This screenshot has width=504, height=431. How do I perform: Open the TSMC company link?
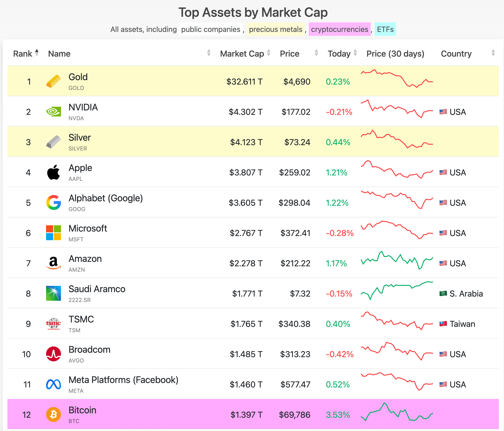(81, 319)
